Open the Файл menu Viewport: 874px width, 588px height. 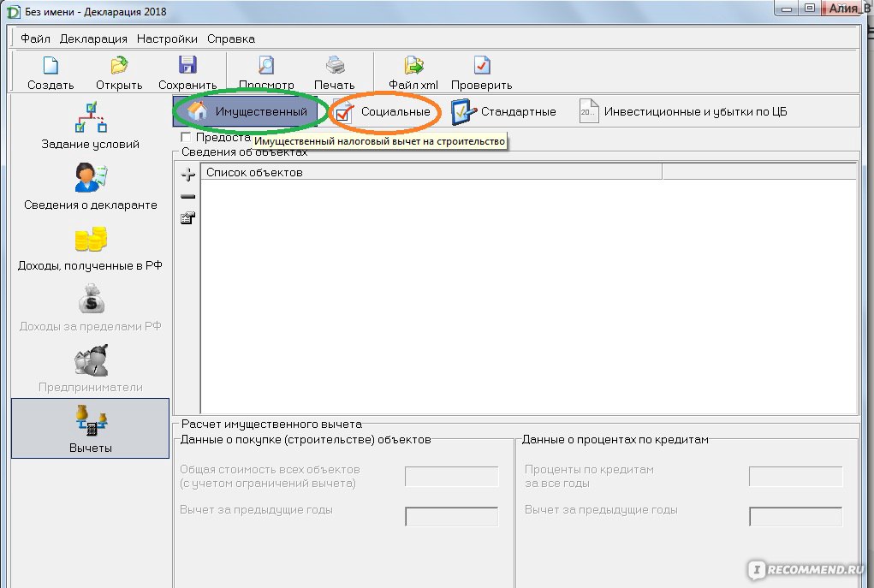point(35,39)
